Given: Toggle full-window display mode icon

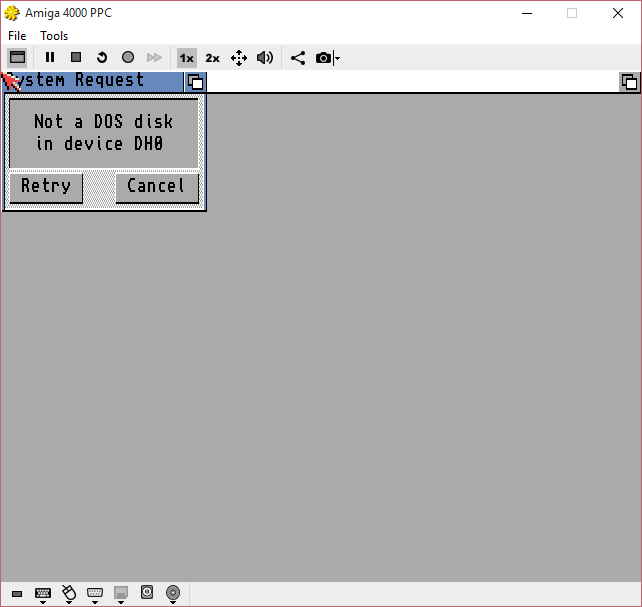Looking at the screenshot, I should coord(17,57).
